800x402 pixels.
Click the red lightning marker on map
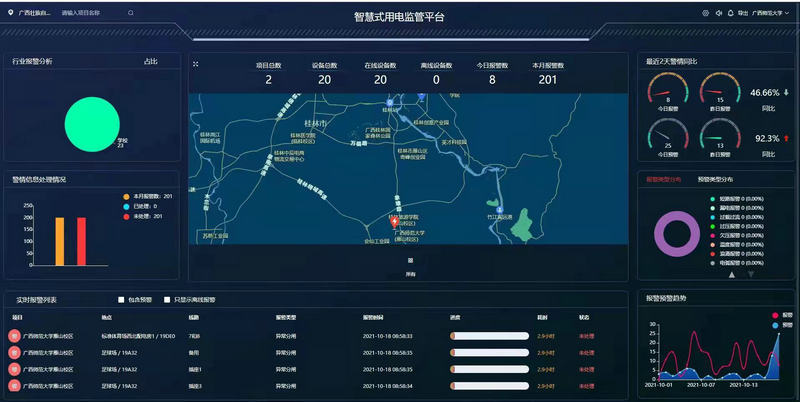[x=394, y=222]
